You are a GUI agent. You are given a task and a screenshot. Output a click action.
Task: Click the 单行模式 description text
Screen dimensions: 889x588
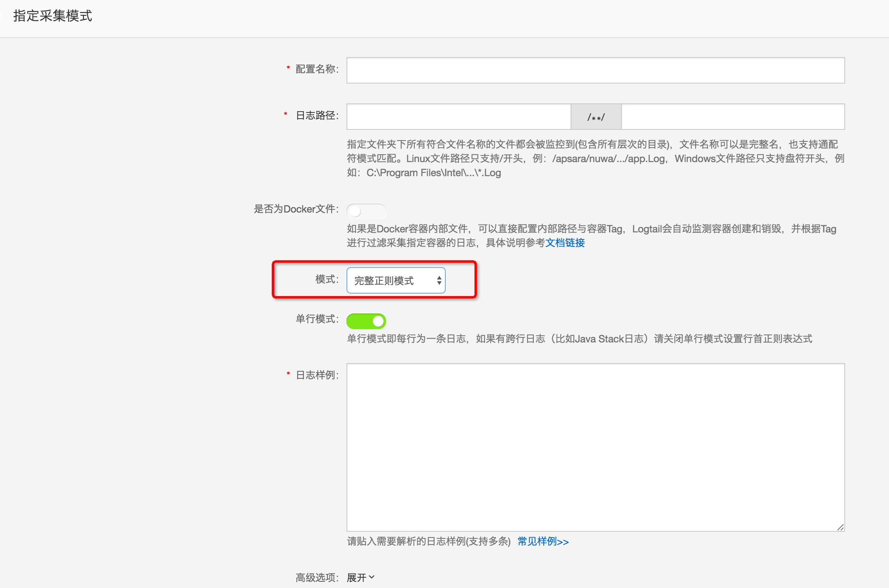[x=579, y=339]
